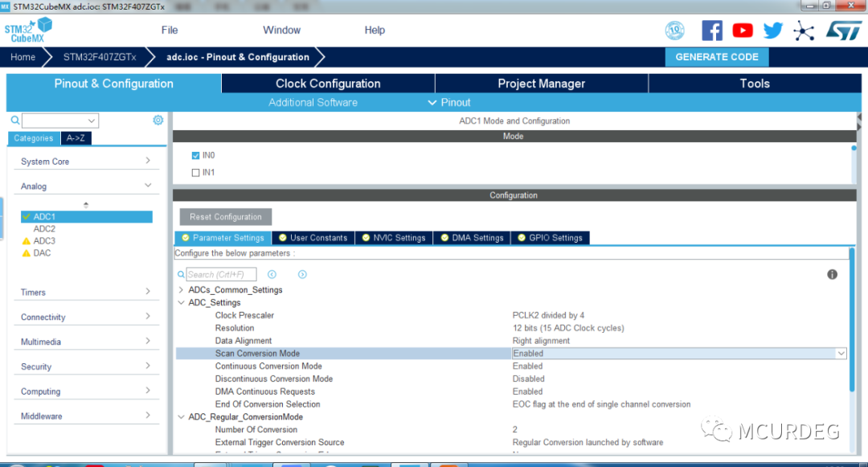Click the category search magnifier icon
The height and width of the screenshot is (467, 868).
coord(15,120)
